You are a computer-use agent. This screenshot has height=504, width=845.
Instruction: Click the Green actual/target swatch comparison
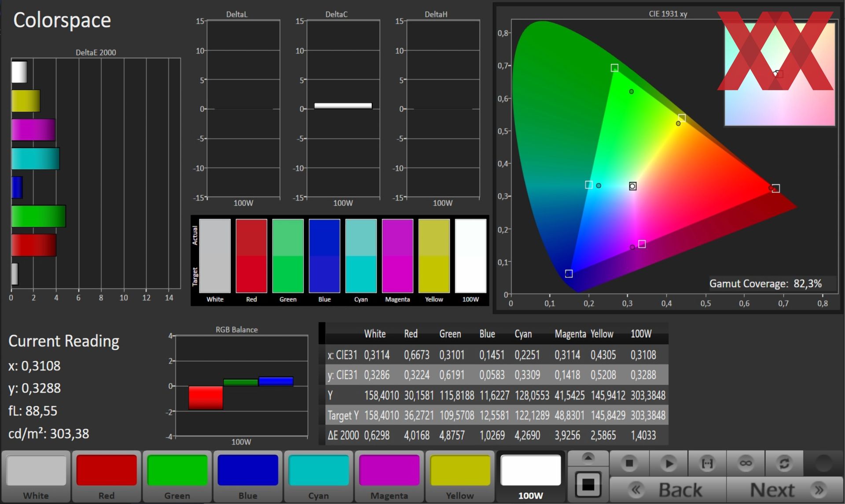pos(288,256)
